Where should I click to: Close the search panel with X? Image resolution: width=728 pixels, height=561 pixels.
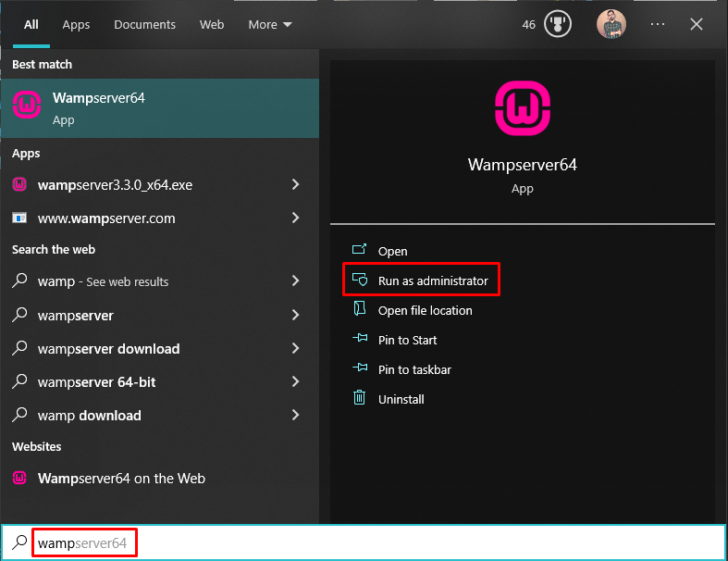(x=697, y=24)
